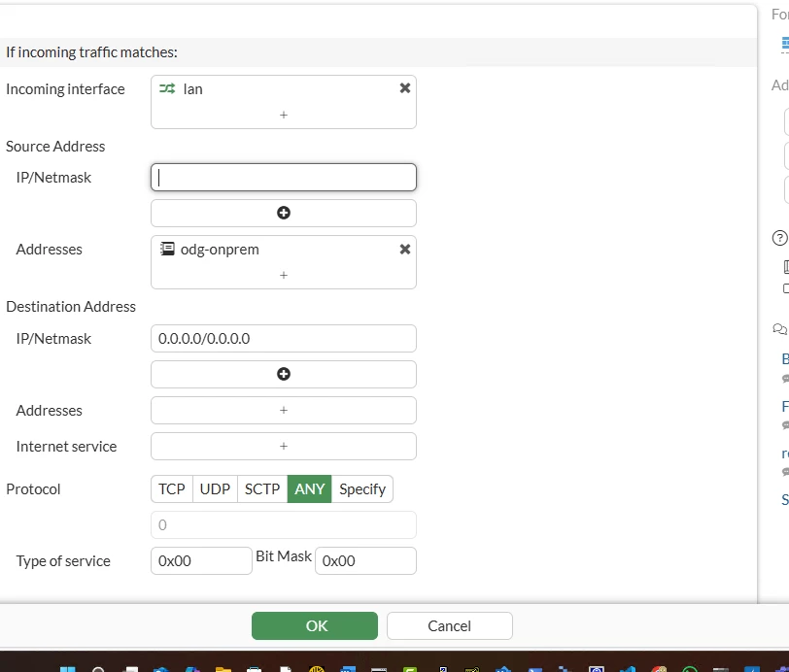789x672 pixels.
Task: Focus the Source Address IP/Netmask field
Action: pos(284,177)
